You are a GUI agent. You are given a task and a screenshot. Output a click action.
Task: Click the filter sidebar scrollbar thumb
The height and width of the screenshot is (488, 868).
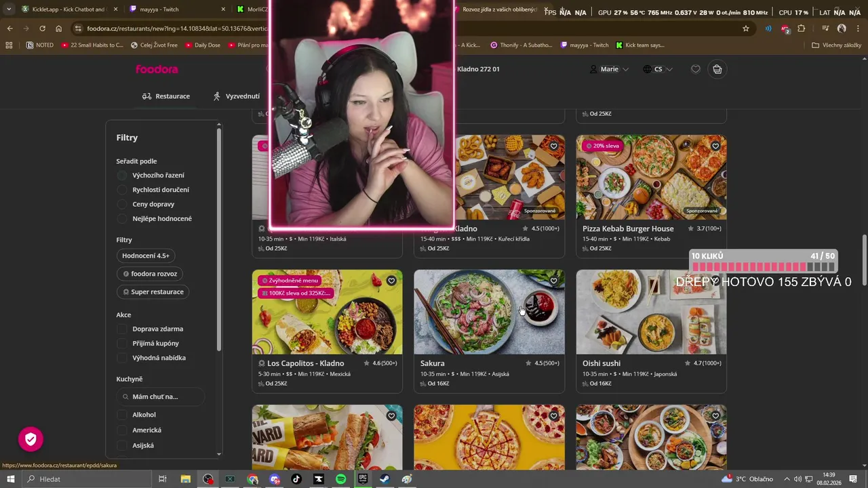coord(218,240)
